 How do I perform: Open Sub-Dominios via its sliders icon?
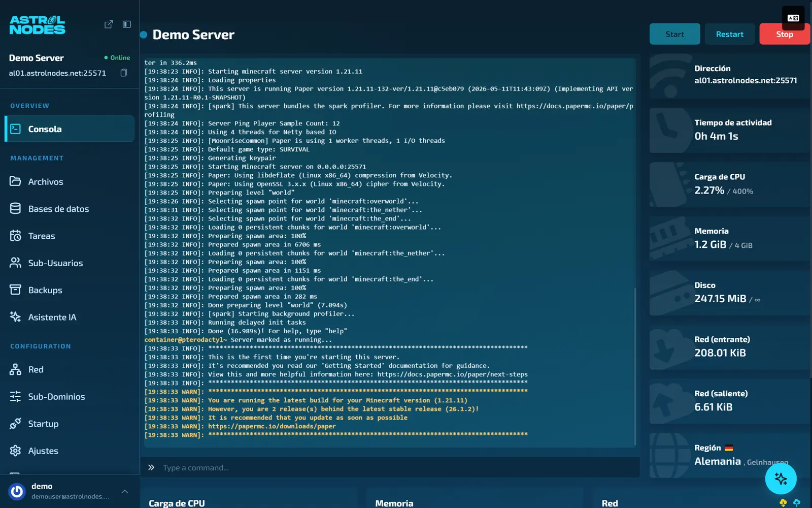(15, 396)
